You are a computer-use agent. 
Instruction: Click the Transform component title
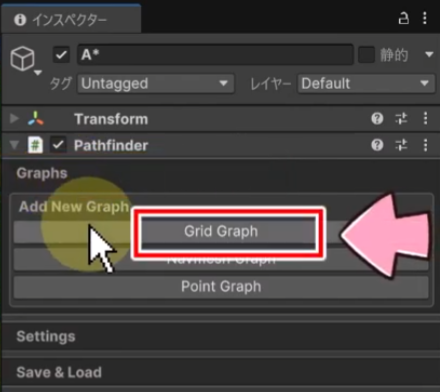(111, 119)
